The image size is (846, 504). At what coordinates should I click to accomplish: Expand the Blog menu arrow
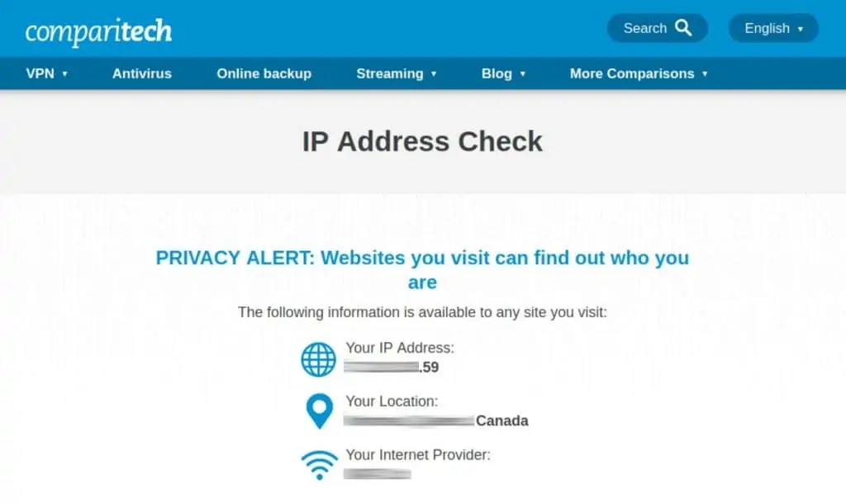click(523, 74)
